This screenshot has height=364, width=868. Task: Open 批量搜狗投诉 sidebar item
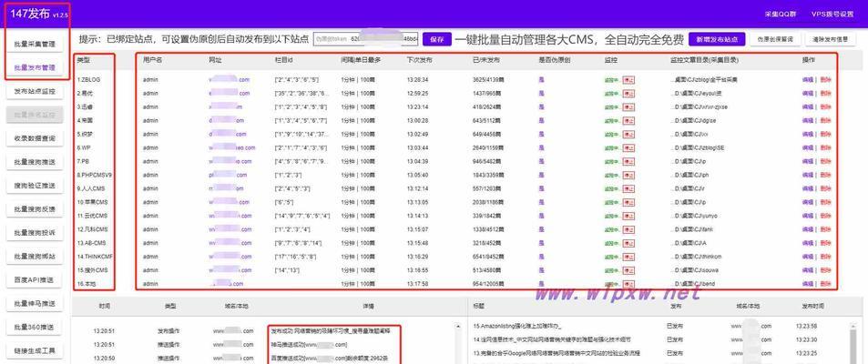35,233
